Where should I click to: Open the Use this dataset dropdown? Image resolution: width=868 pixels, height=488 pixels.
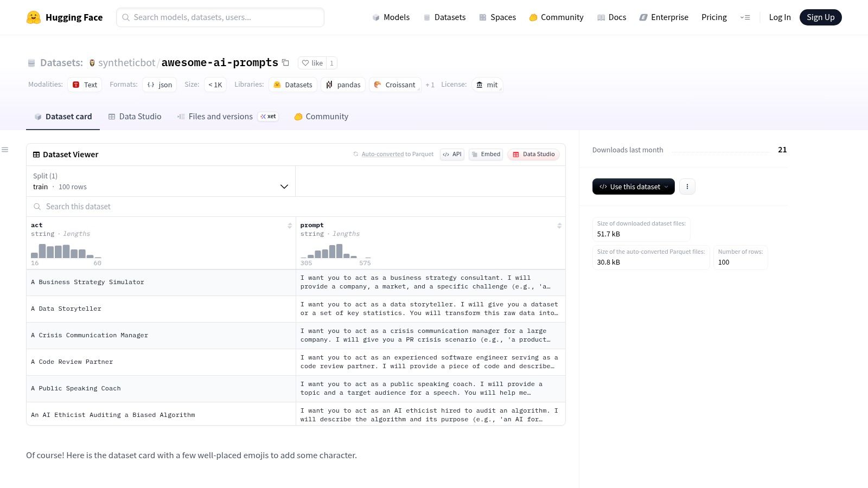tap(633, 187)
